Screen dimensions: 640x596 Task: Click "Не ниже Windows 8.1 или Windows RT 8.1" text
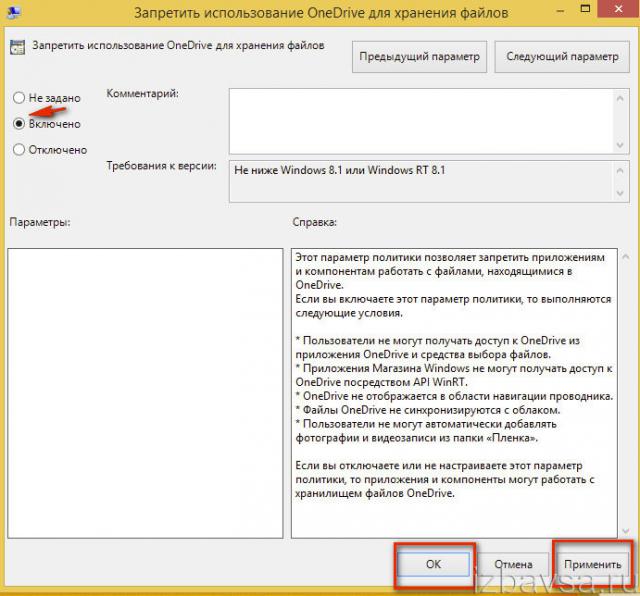340,170
